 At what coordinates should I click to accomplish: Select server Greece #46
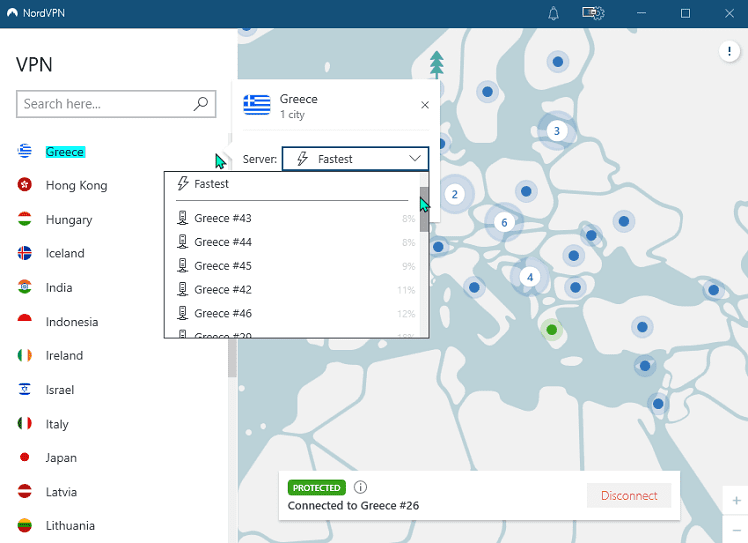292,313
